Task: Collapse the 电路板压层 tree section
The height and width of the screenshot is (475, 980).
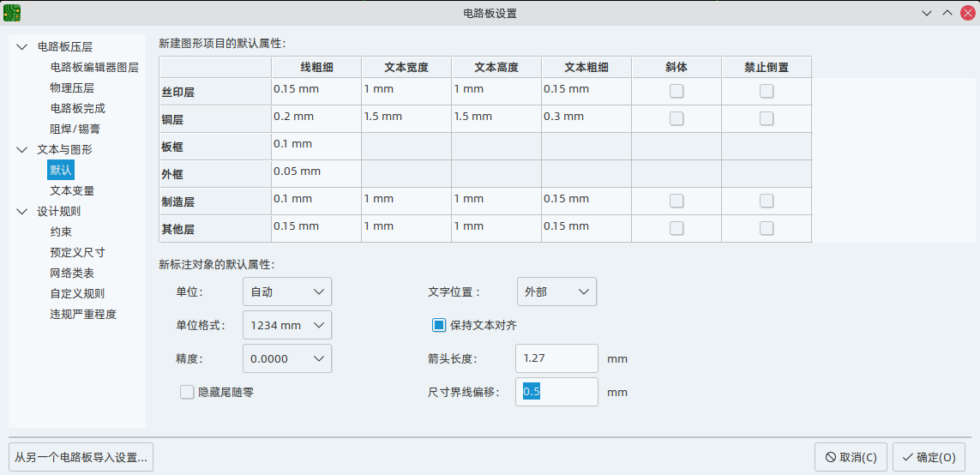Action: coord(22,47)
